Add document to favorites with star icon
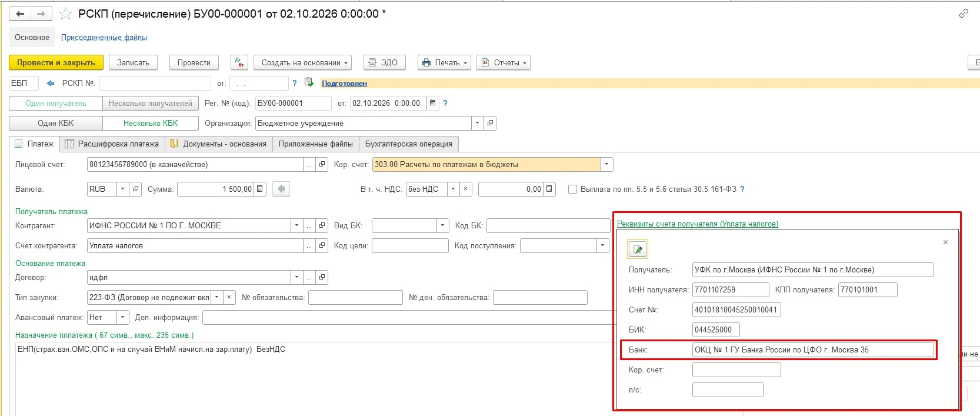This screenshot has width=980, height=416. click(66, 14)
